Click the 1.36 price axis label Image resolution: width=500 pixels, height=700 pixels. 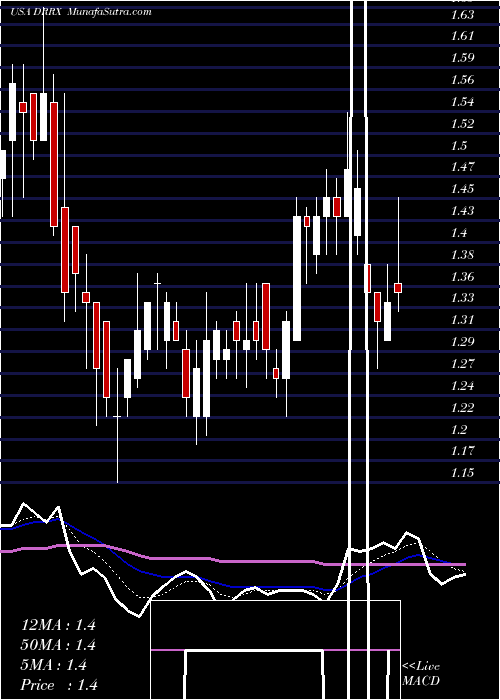tap(463, 276)
